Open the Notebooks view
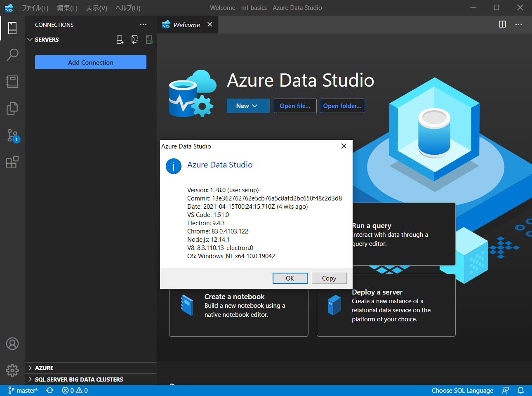This screenshot has height=396, width=532. pos(12,81)
